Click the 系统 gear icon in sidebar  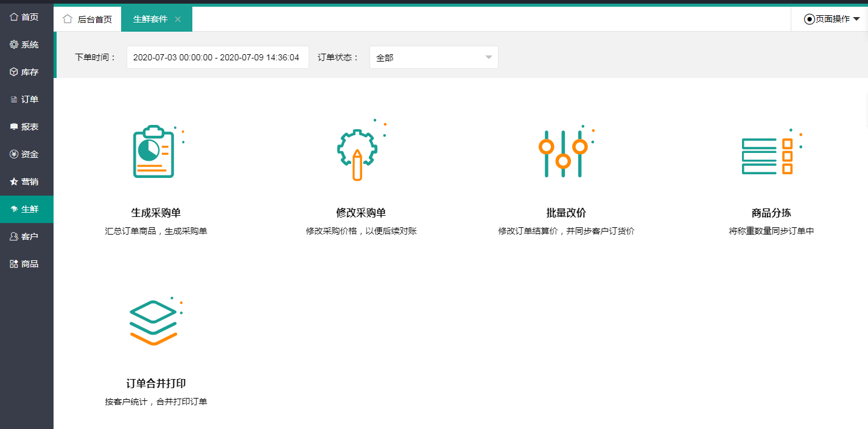tap(14, 44)
